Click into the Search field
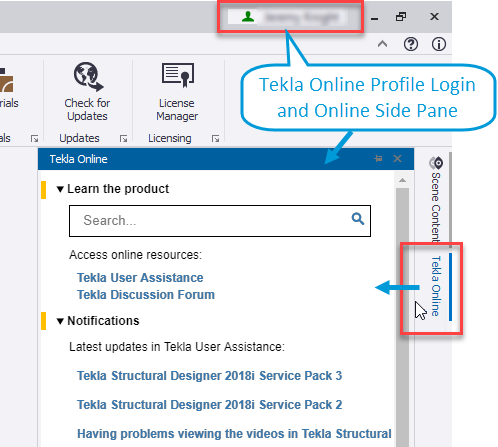The width and height of the screenshot is (498, 447). point(220,221)
